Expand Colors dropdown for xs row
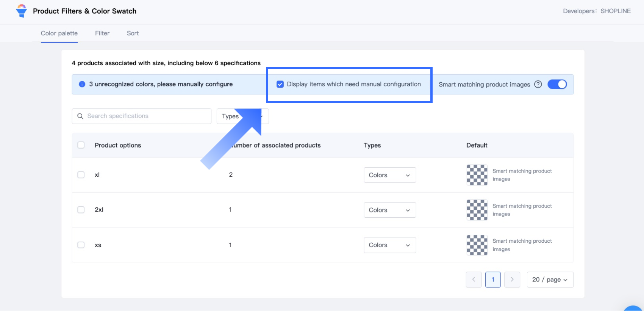Screen dimensions: 644x311 point(389,245)
